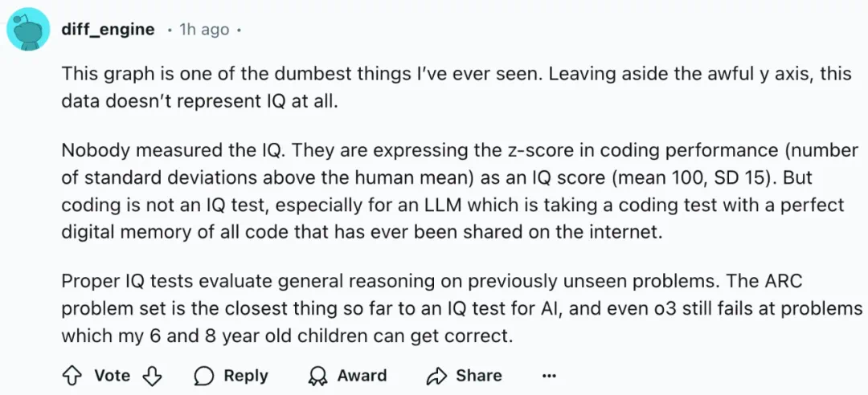Viewport: 868px width, 395px height.
Task: Click the "Reply" text label
Action: click(x=245, y=376)
